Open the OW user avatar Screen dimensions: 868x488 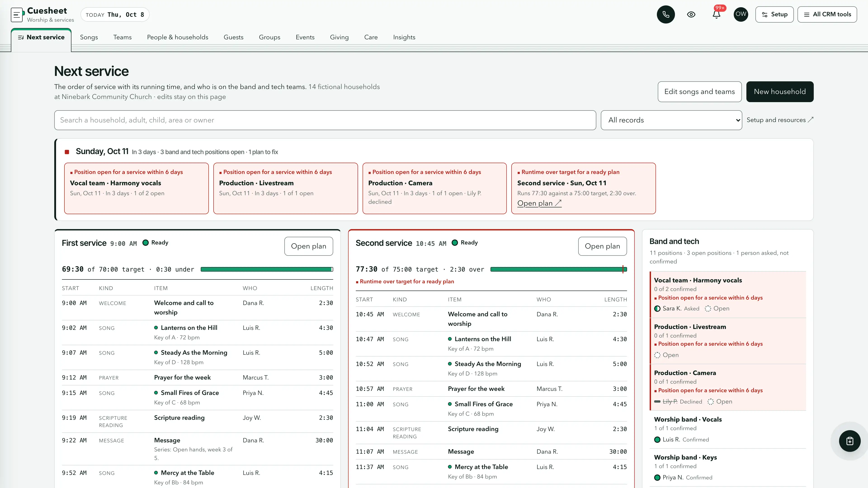click(741, 14)
